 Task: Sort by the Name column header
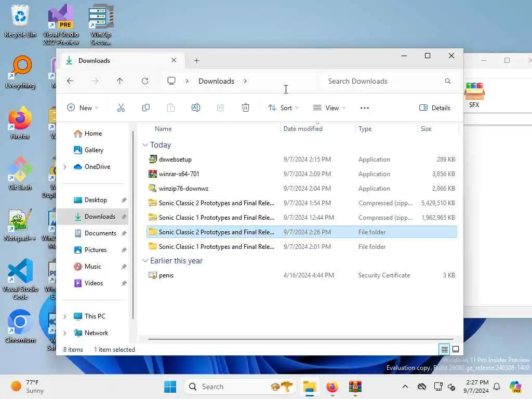[213, 129]
